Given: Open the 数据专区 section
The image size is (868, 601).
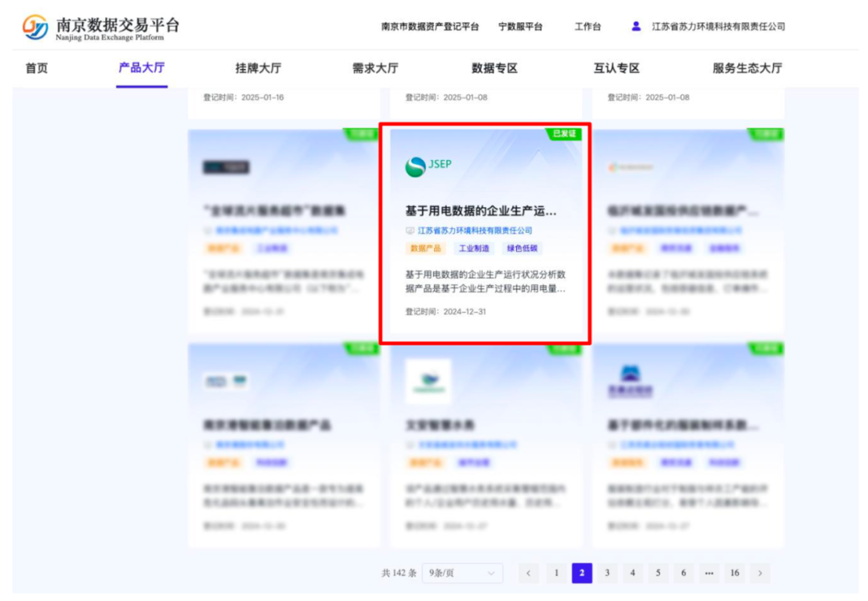Looking at the screenshot, I should pyautogui.click(x=493, y=68).
